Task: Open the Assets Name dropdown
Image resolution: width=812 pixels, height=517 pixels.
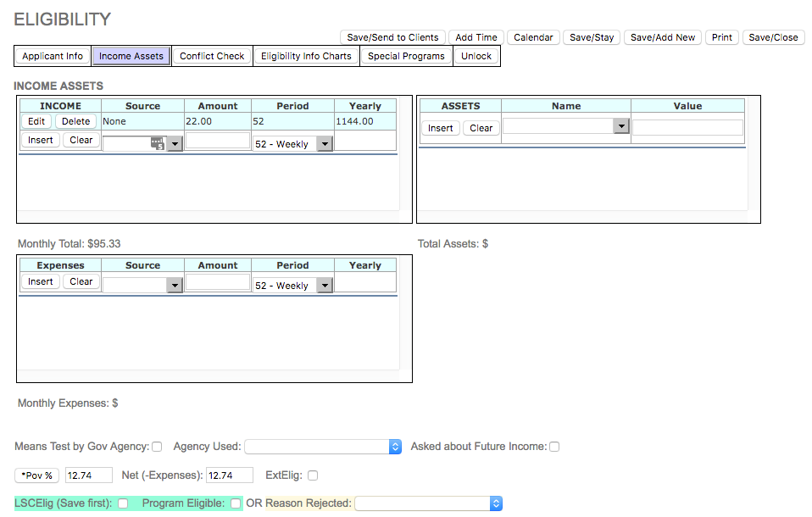Action: click(566, 127)
